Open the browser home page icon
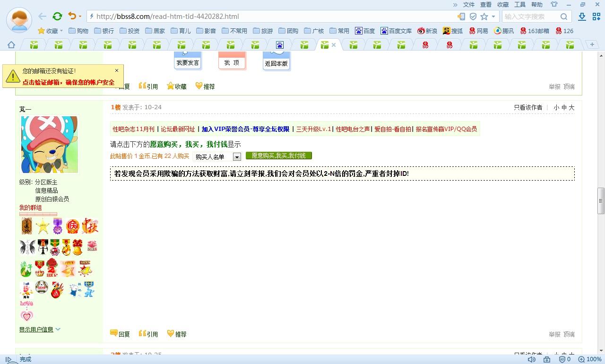 (x=11, y=45)
